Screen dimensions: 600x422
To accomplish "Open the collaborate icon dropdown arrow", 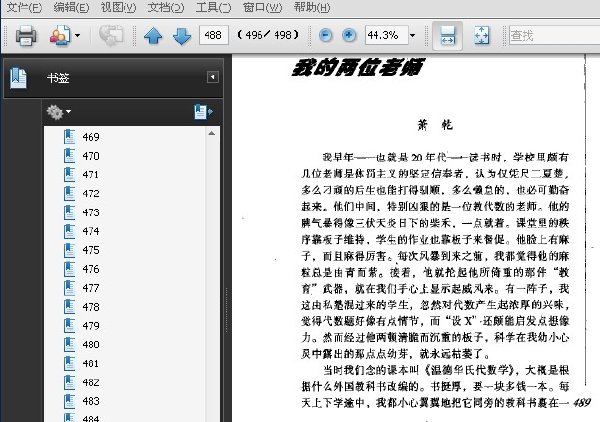I will (77, 36).
